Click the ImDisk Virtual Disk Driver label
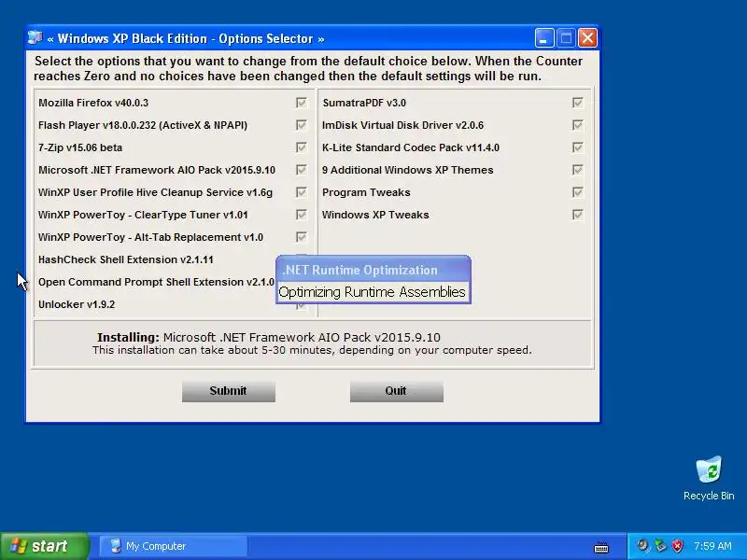This screenshot has height=560, width=747. tap(403, 125)
